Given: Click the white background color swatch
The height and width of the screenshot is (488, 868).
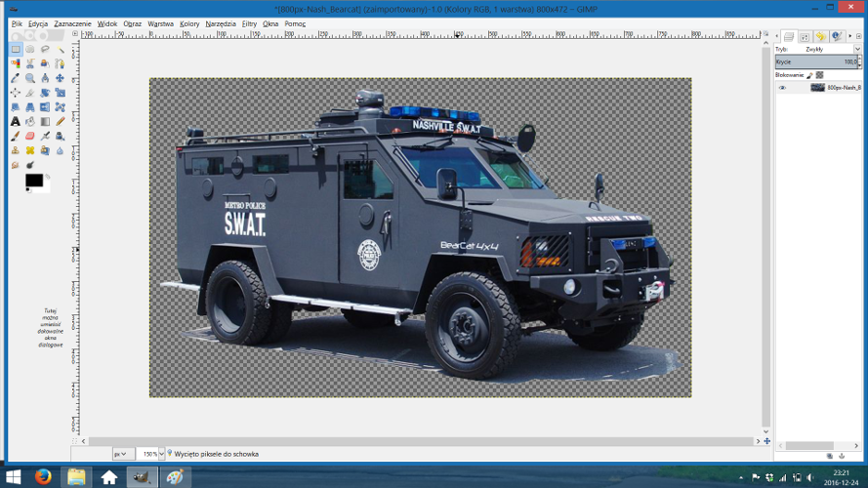Looking at the screenshot, I should coord(45,187).
